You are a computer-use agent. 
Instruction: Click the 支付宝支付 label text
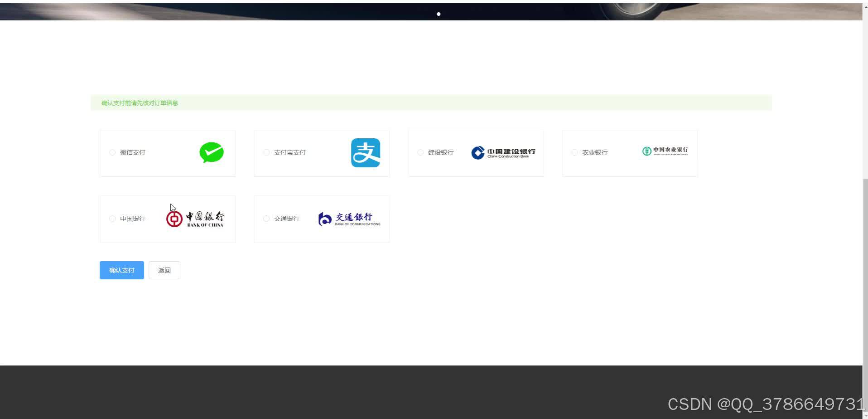[x=290, y=152]
